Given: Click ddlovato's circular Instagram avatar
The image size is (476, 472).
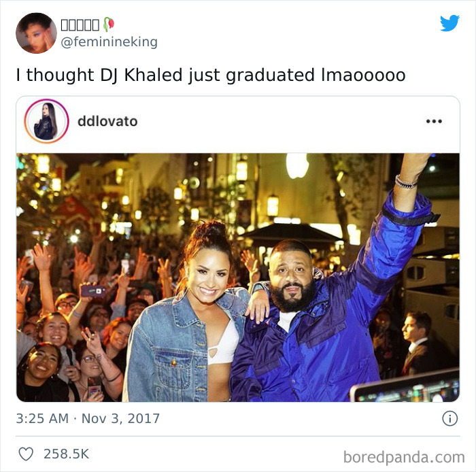Looking at the screenshot, I should pos(46,121).
